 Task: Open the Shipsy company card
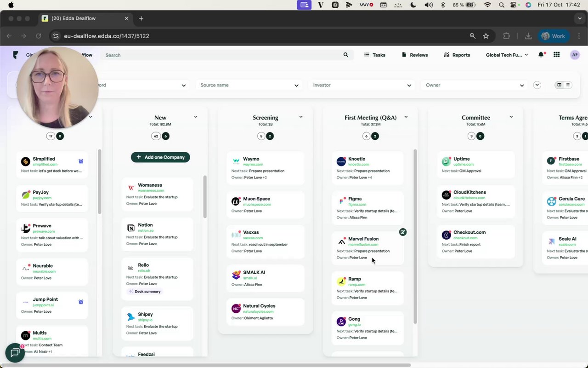pyautogui.click(x=158, y=323)
